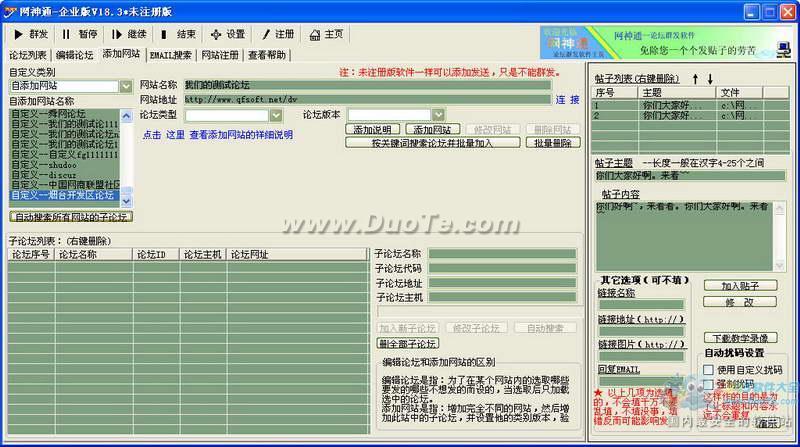Click the 子论坛代码 input field
Image resolution: width=800 pixels, height=447 pixels.
tap(503, 268)
